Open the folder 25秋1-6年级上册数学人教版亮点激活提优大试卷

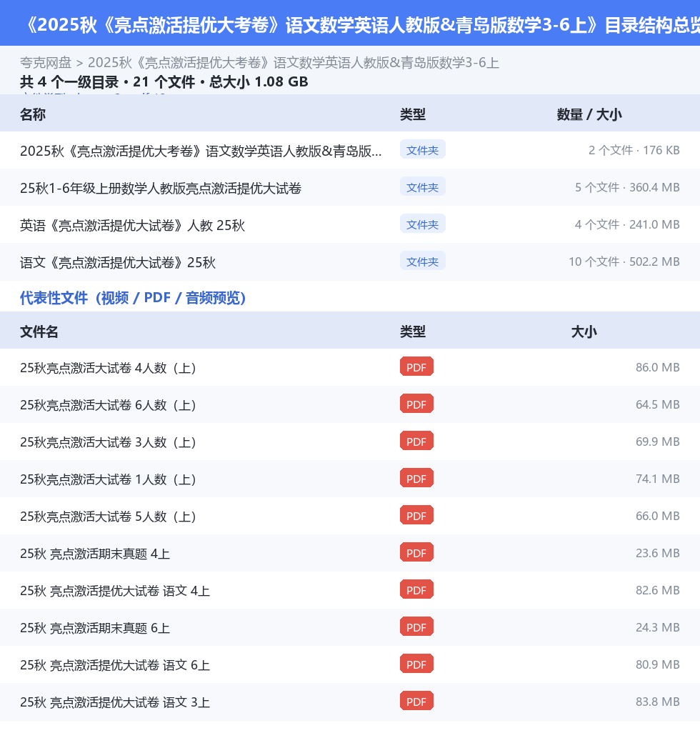coord(161,188)
